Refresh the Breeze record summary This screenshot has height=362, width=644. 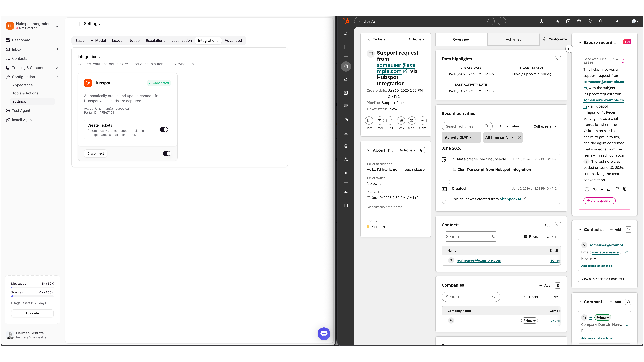coord(624,61)
